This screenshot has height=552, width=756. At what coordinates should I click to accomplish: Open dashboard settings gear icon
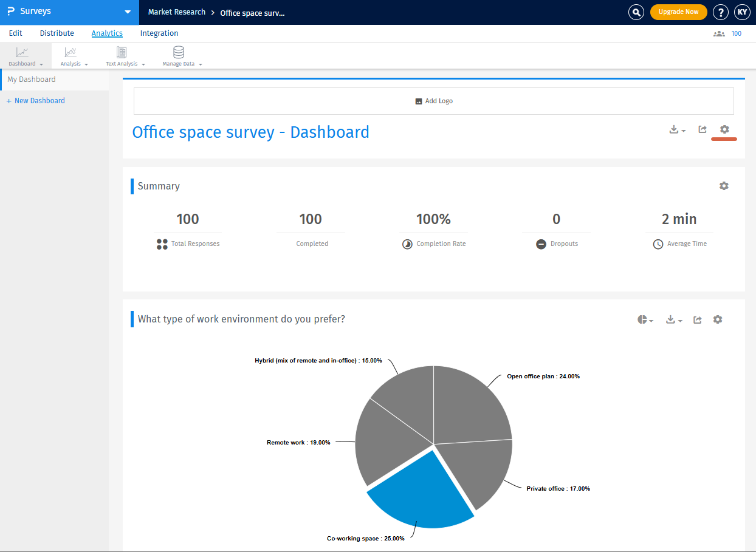(724, 129)
